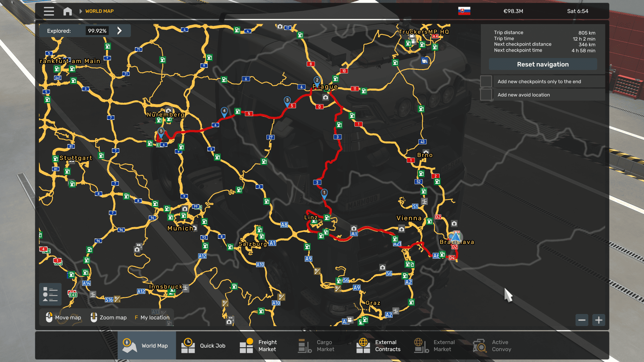Click the WORLD MAP breadcrumb arrow
This screenshot has width=644, height=362.
click(81, 11)
